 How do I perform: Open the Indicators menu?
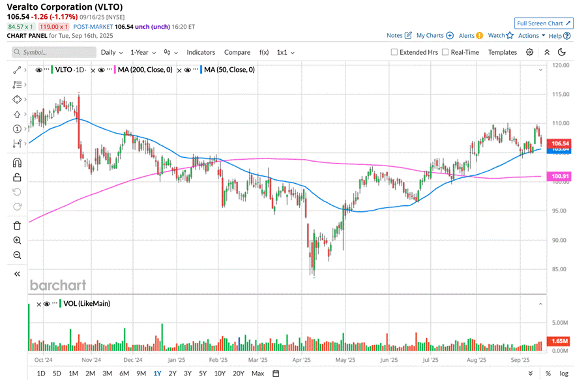(x=201, y=53)
